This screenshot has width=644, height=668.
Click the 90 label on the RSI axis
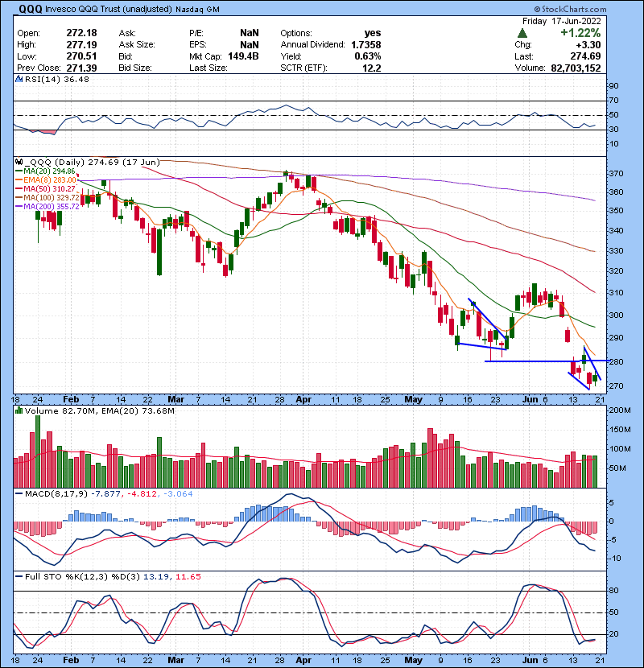(613, 86)
